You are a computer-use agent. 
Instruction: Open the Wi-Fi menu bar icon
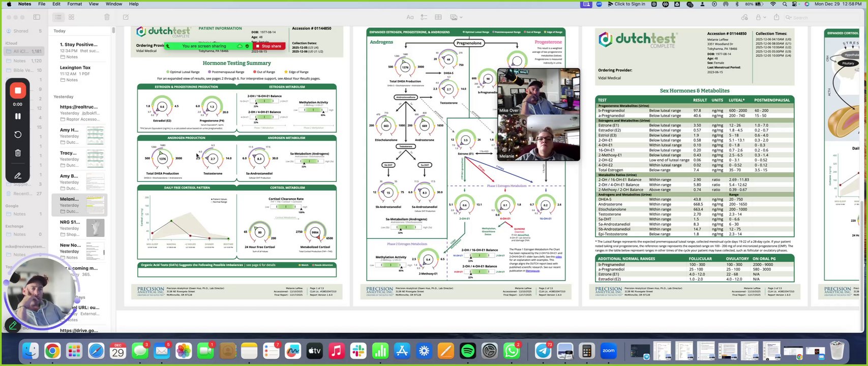773,4
